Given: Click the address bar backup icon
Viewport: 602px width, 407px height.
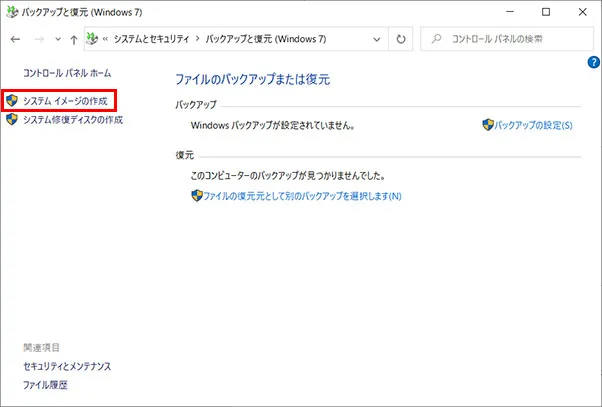Looking at the screenshot, I should tap(92, 38).
